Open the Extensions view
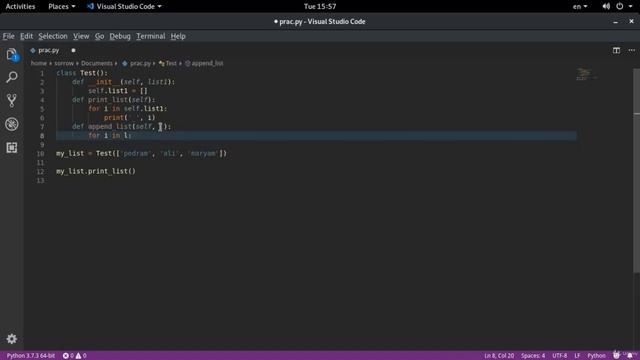This screenshot has height=360, width=640. click(x=11, y=147)
